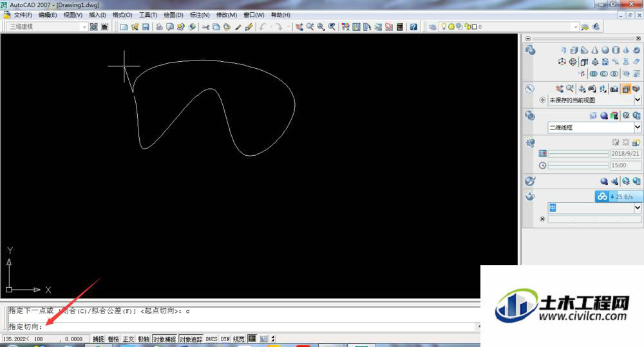Open the 三维建模 workspace dropdown

click(84, 26)
